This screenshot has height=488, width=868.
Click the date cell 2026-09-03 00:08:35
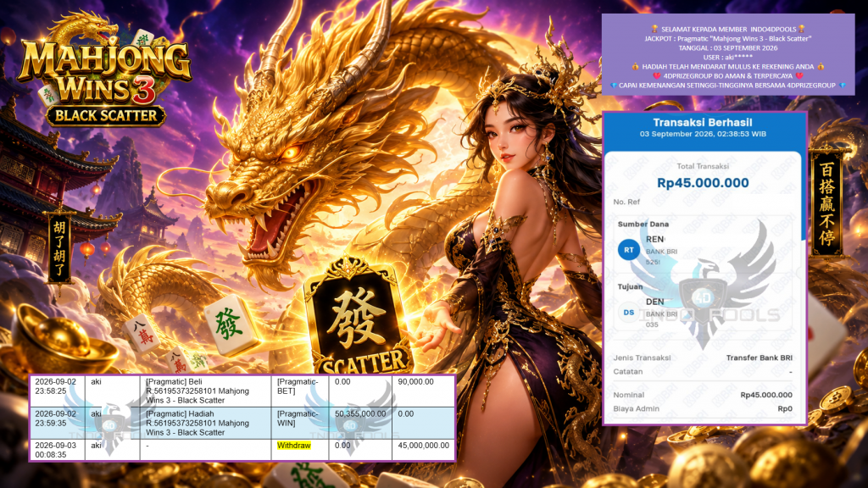pos(57,450)
